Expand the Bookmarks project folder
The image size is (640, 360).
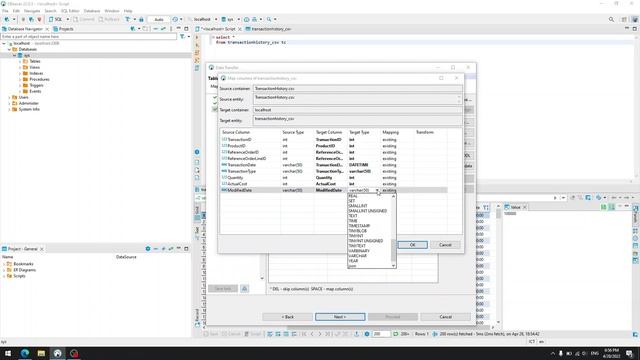click(x=4, y=264)
